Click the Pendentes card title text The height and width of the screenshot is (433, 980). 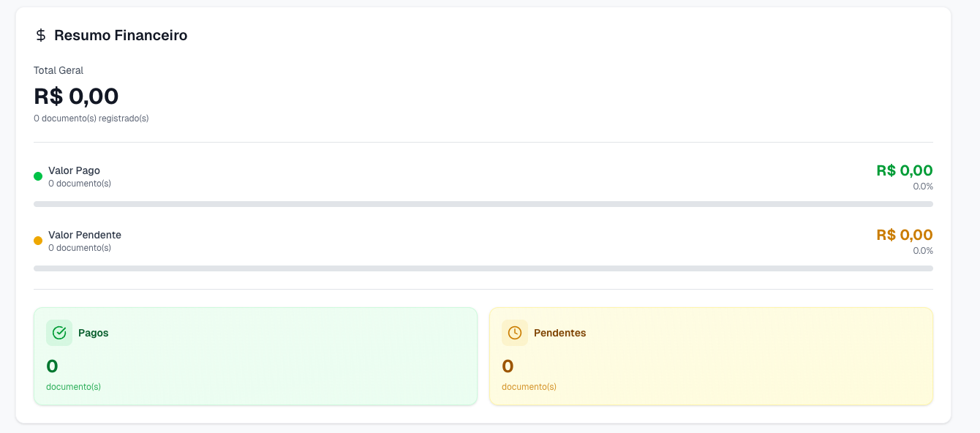click(x=559, y=333)
